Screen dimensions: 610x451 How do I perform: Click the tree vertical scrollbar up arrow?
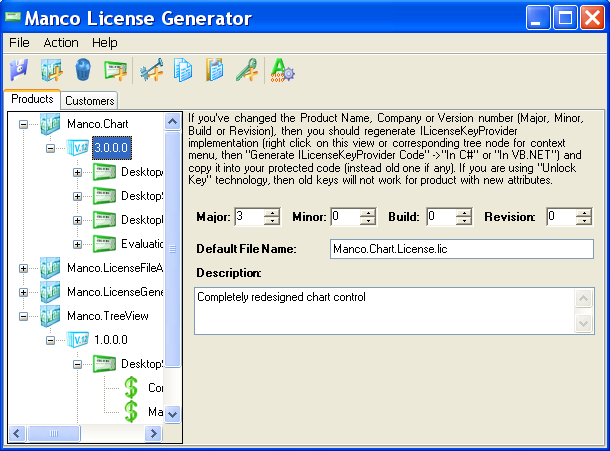(x=172, y=122)
